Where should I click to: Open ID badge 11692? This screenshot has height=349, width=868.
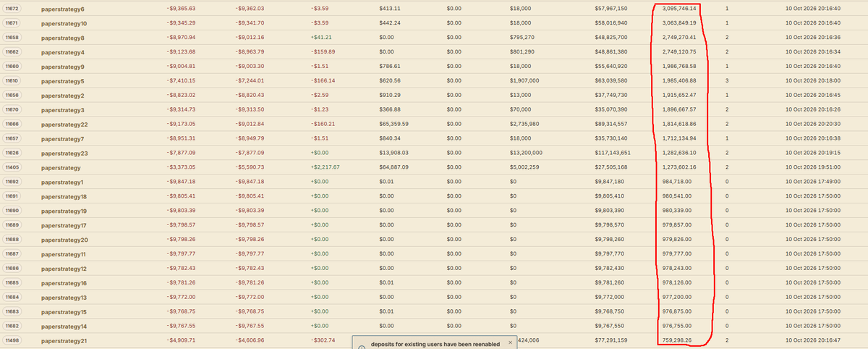point(12,181)
